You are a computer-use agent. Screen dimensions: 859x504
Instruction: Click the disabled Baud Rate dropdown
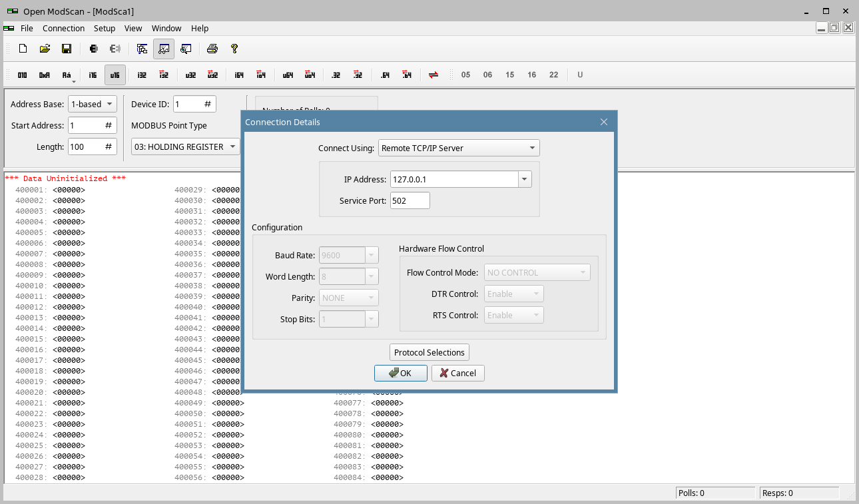pos(349,256)
